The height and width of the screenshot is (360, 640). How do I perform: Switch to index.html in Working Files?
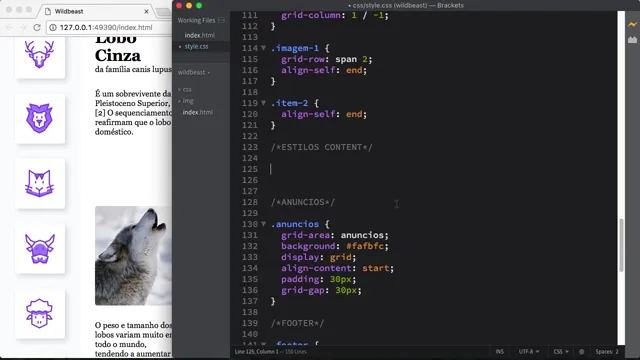(200, 36)
